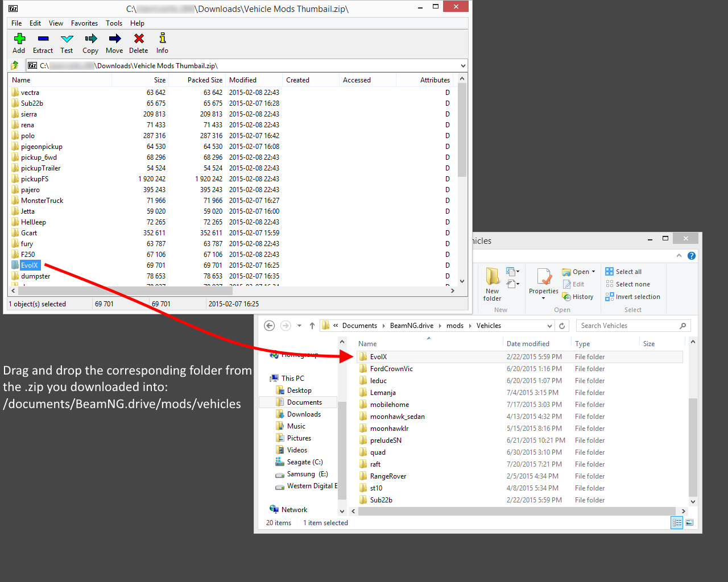The image size is (728, 582).
Task: Expand the chevron after Documents in breadcrumb
Action: click(384, 326)
